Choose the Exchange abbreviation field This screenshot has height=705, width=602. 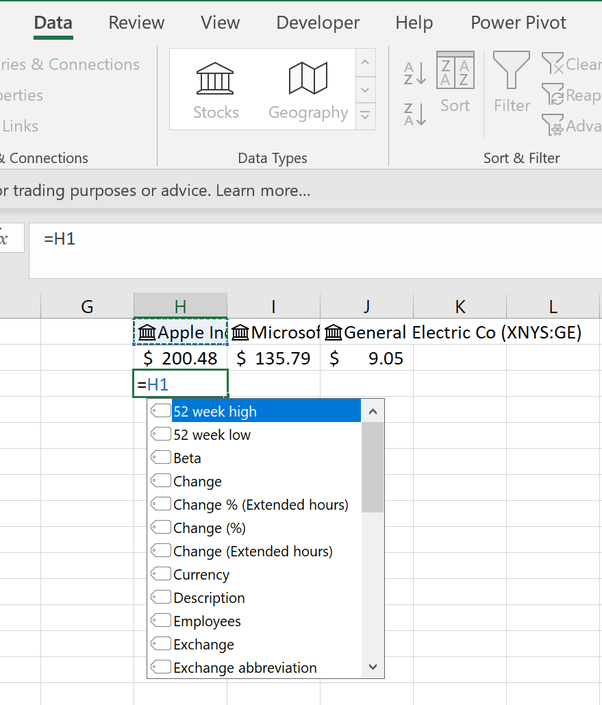[x=255, y=668]
